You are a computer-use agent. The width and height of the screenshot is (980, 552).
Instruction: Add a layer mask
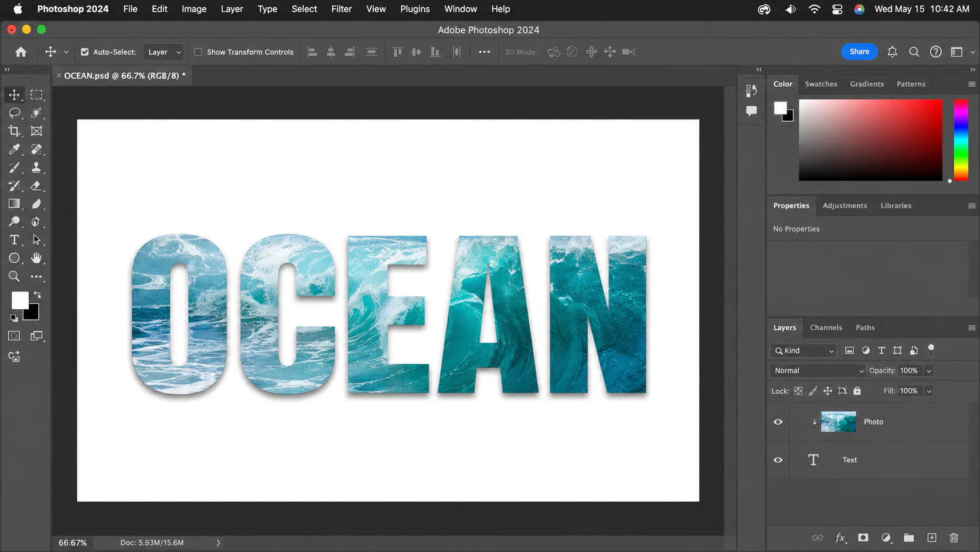pos(863,537)
